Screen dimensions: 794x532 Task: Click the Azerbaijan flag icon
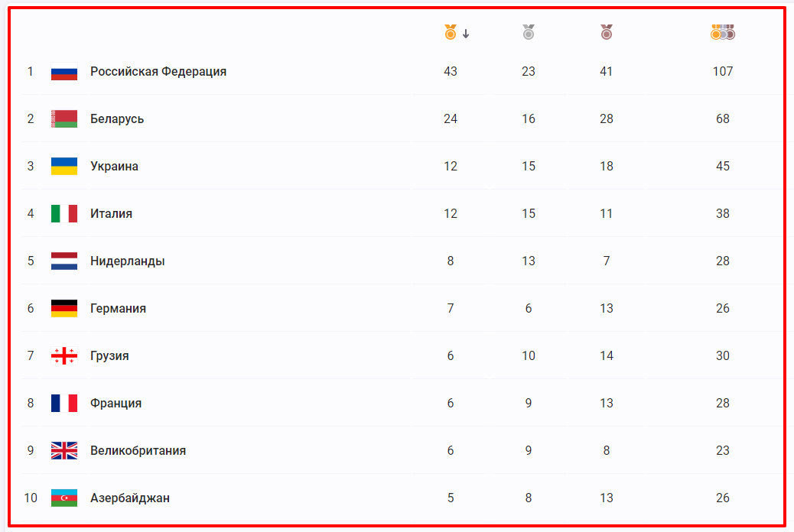(x=64, y=498)
